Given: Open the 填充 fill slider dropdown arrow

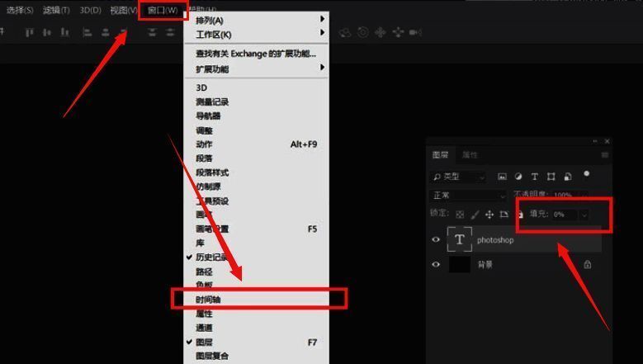Looking at the screenshot, I should tap(584, 215).
